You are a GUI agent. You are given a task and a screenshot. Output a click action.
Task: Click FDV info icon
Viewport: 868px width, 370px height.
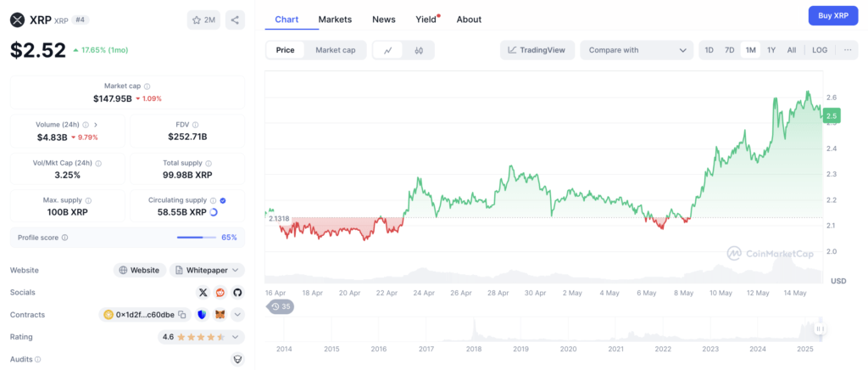click(x=196, y=126)
